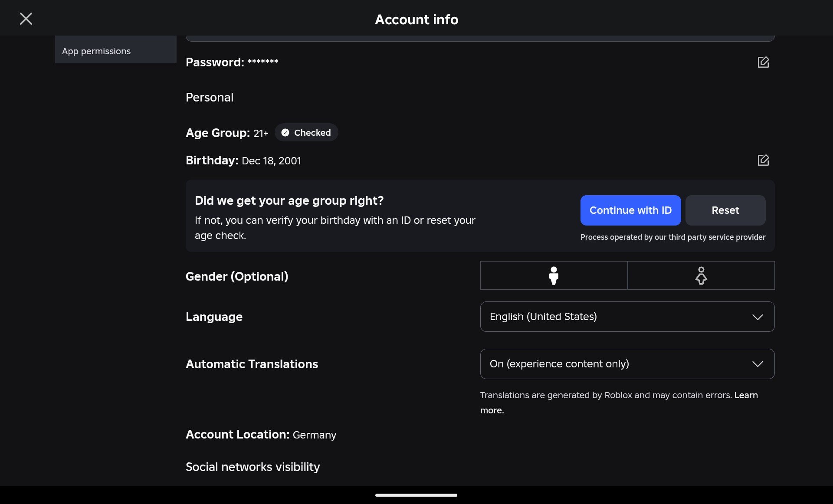Edit birthday using the pencil icon

763,160
